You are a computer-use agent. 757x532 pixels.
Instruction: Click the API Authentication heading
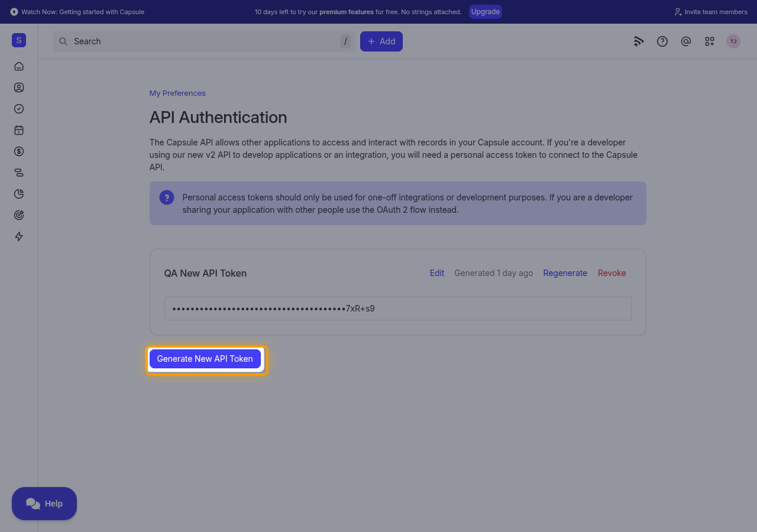218,117
